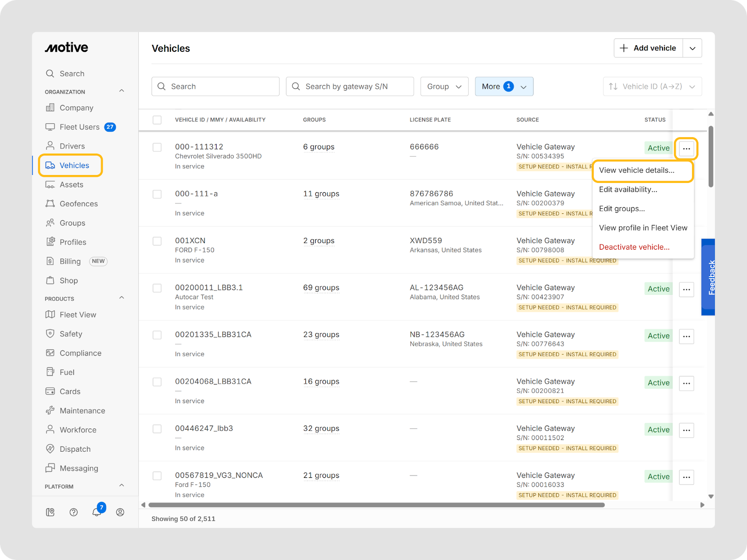Check the box for vehicle 001XCN

pos(157,241)
